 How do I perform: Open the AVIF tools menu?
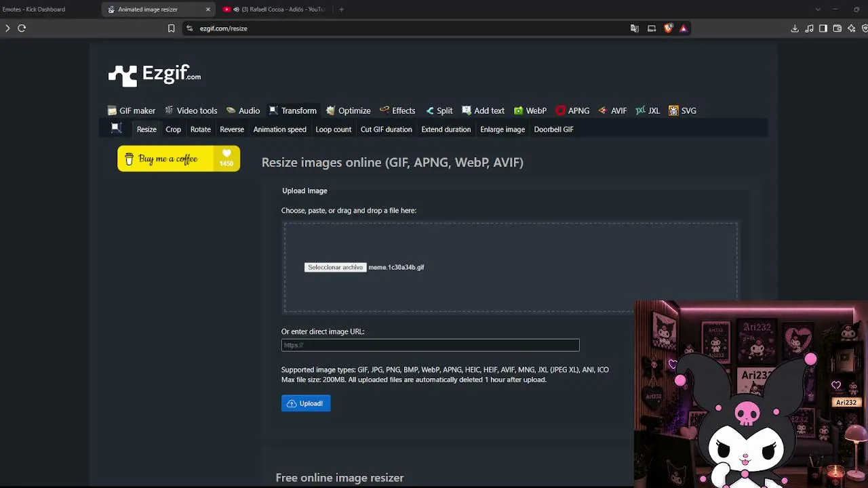click(612, 110)
